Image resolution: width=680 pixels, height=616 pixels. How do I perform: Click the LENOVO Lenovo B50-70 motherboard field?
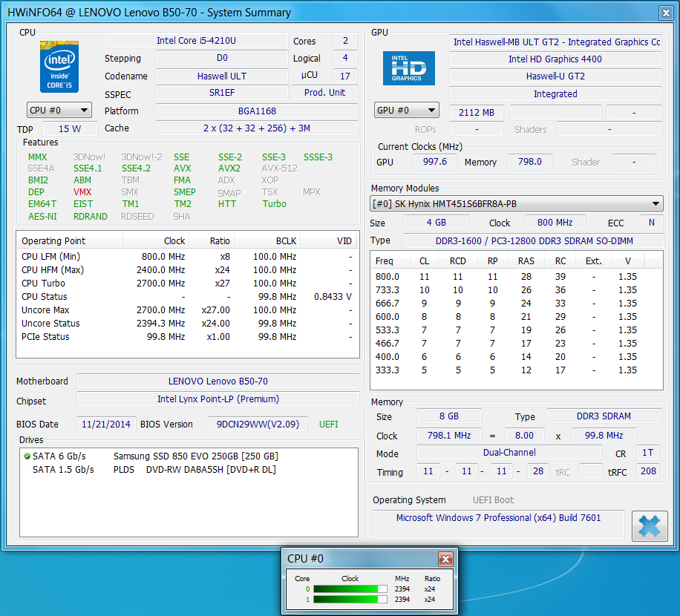pos(218,381)
